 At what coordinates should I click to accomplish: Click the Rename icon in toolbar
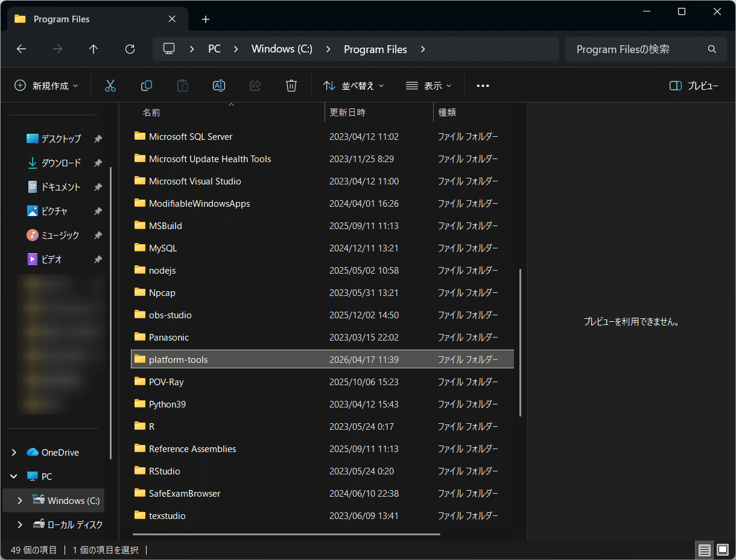point(219,86)
